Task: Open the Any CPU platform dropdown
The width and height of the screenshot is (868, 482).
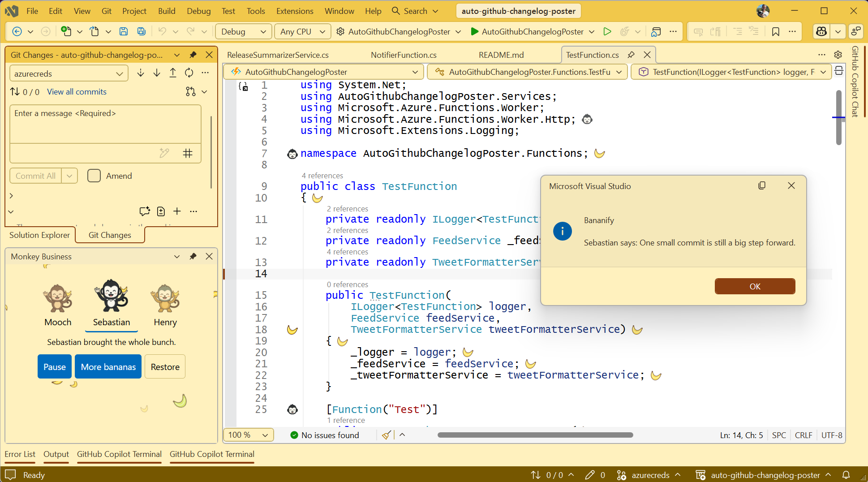Action: coord(302,31)
